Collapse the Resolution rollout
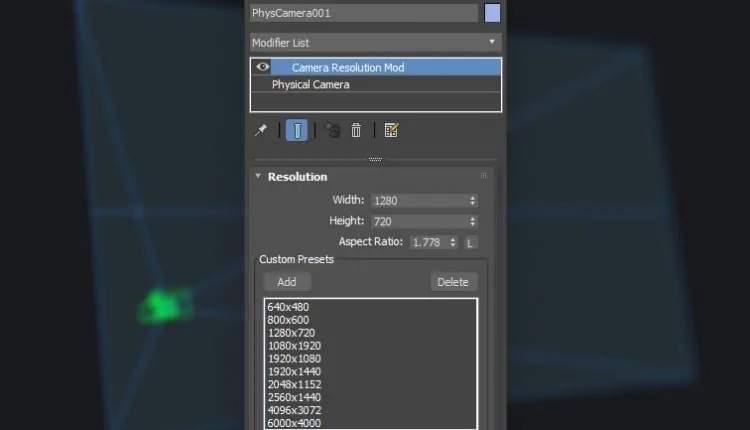750x430 pixels. click(258, 176)
